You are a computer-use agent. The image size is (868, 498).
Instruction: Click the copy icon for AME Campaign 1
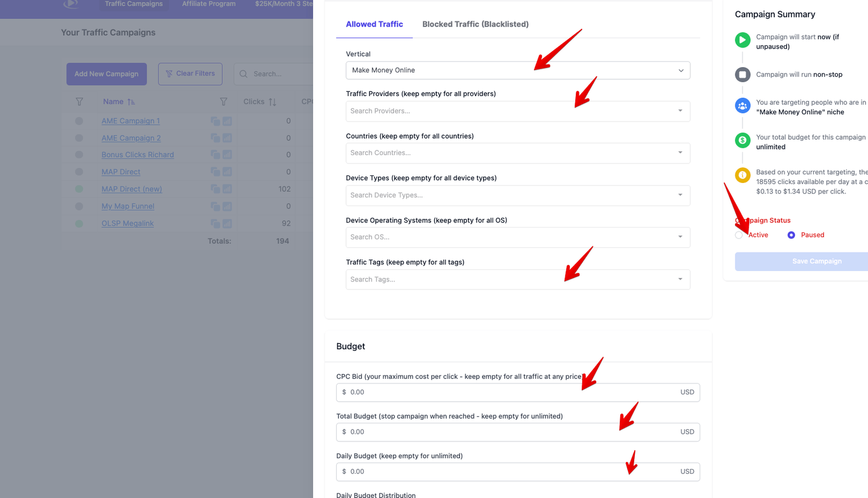click(x=215, y=121)
